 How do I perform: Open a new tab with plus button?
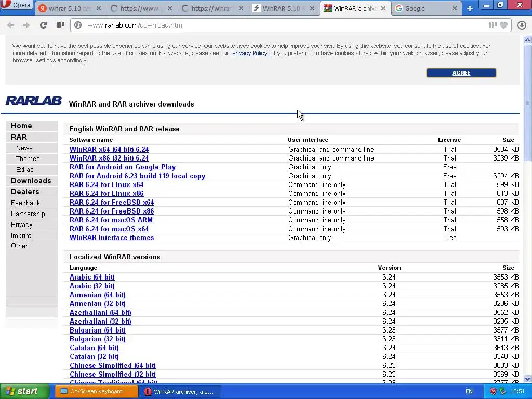click(x=470, y=8)
